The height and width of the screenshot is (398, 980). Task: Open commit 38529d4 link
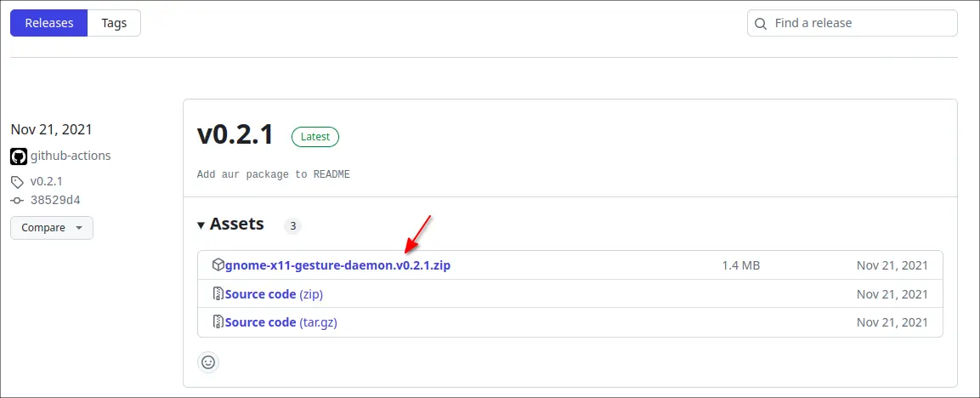55,200
